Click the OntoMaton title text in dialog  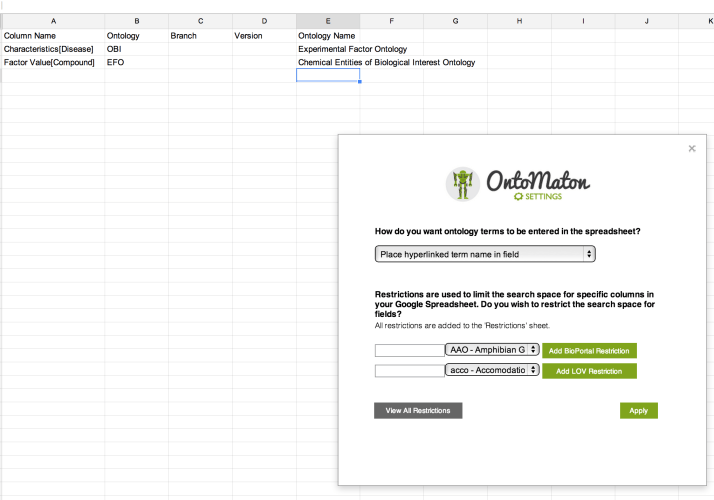538,181
